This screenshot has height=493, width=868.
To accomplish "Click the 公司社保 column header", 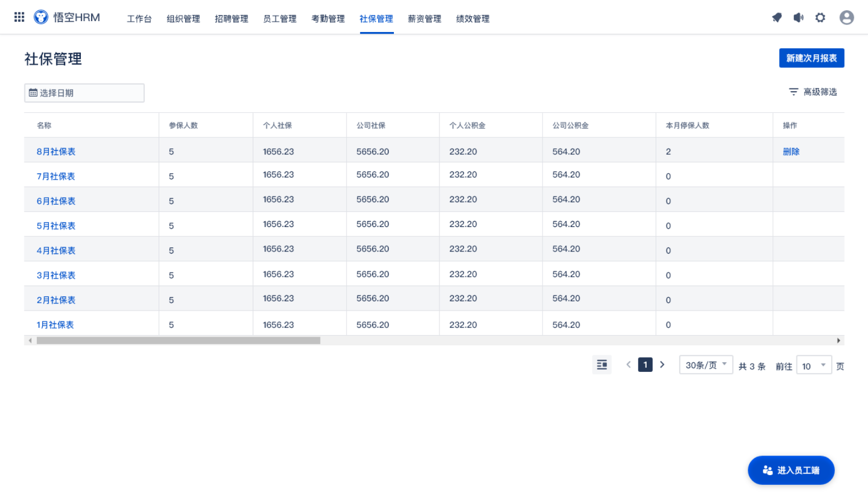I will [x=371, y=125].
